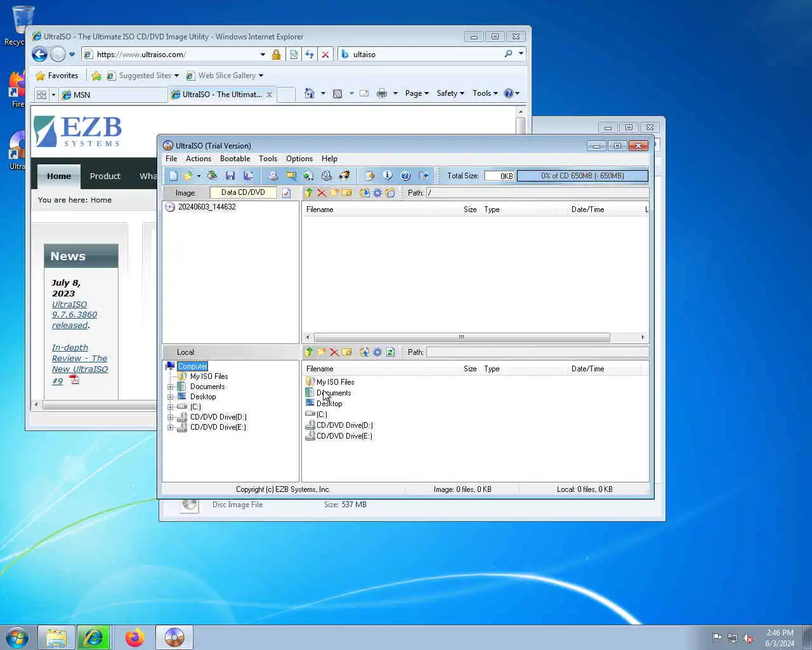Click the red X delete icon in image pane
The width and height of the screenshot is (812, 650).
322,193
